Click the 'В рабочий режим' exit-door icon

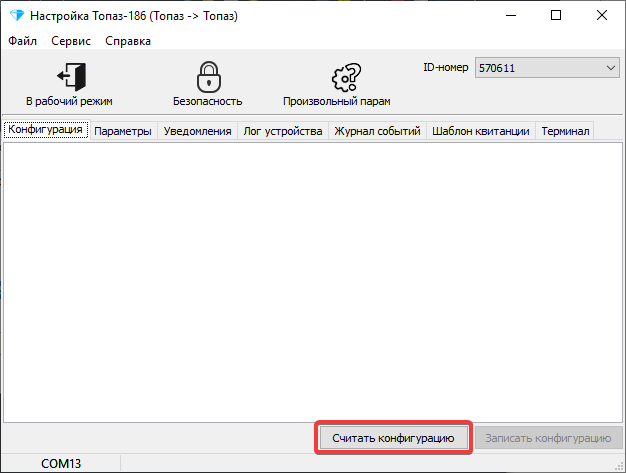(x=71, y=76)
